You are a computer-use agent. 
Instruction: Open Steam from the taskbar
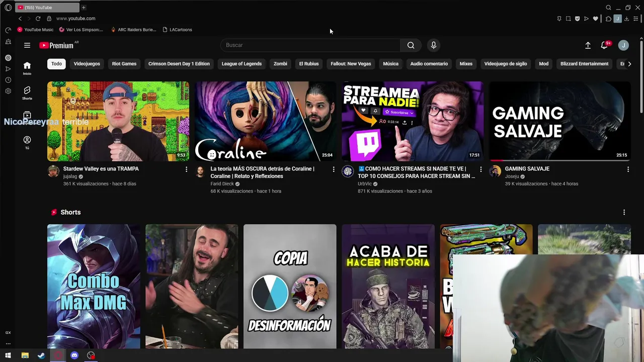pos(41,355)
